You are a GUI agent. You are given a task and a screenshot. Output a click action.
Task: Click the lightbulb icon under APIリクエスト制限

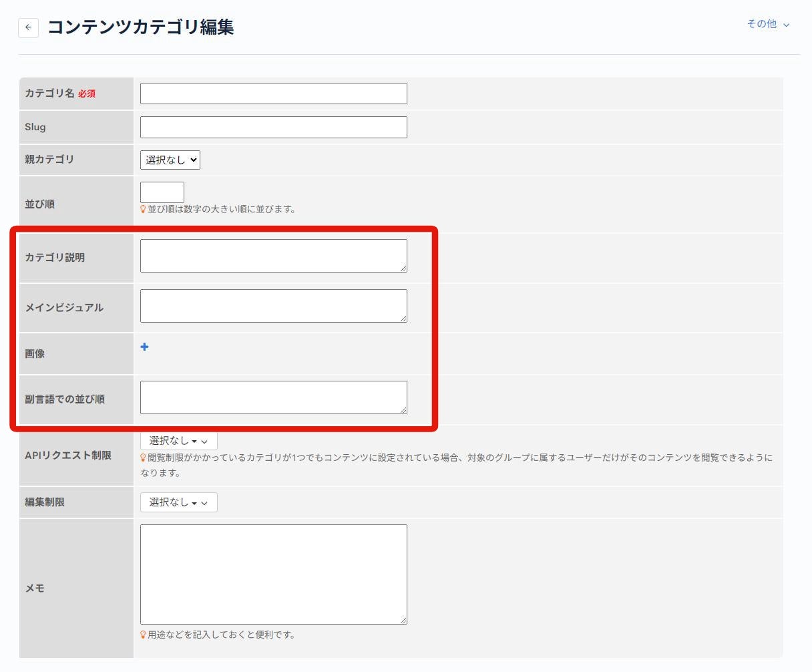[x=143, y=457]
